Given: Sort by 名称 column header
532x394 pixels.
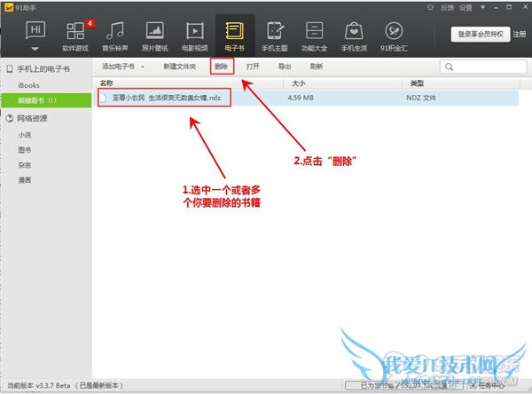Looking at the screenshot, I should point(106,83).
